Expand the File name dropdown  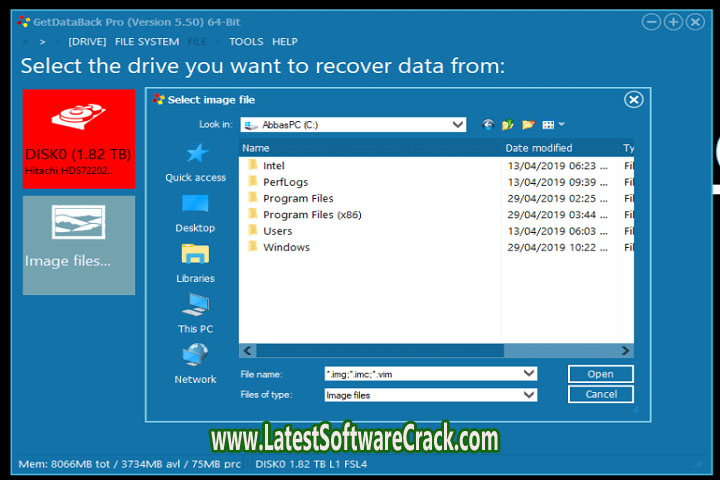[x=529, y=374]
